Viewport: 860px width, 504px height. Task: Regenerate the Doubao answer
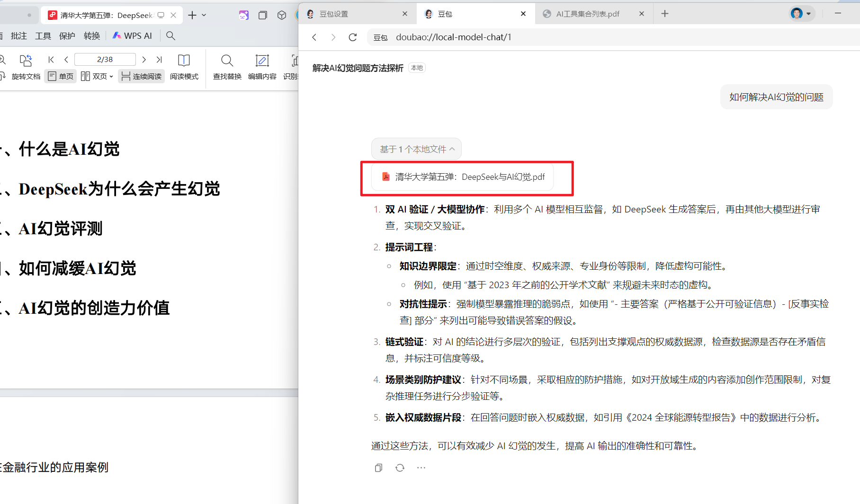click(400, 468)
